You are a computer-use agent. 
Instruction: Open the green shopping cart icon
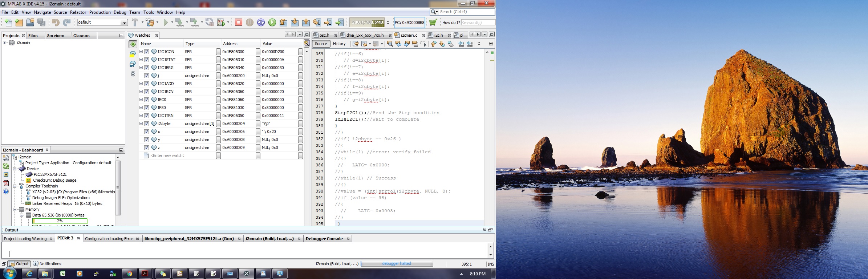(x=433, y=23)
